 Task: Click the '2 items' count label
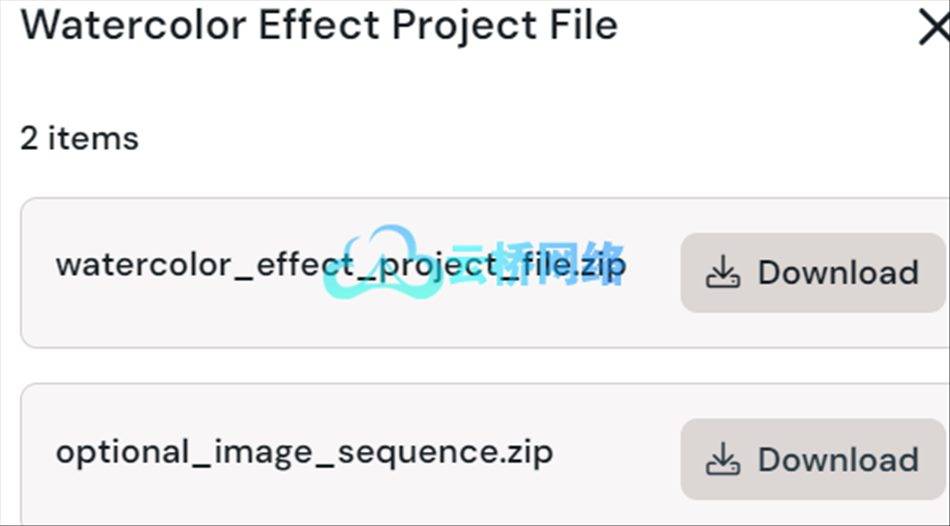coord(79,138)
